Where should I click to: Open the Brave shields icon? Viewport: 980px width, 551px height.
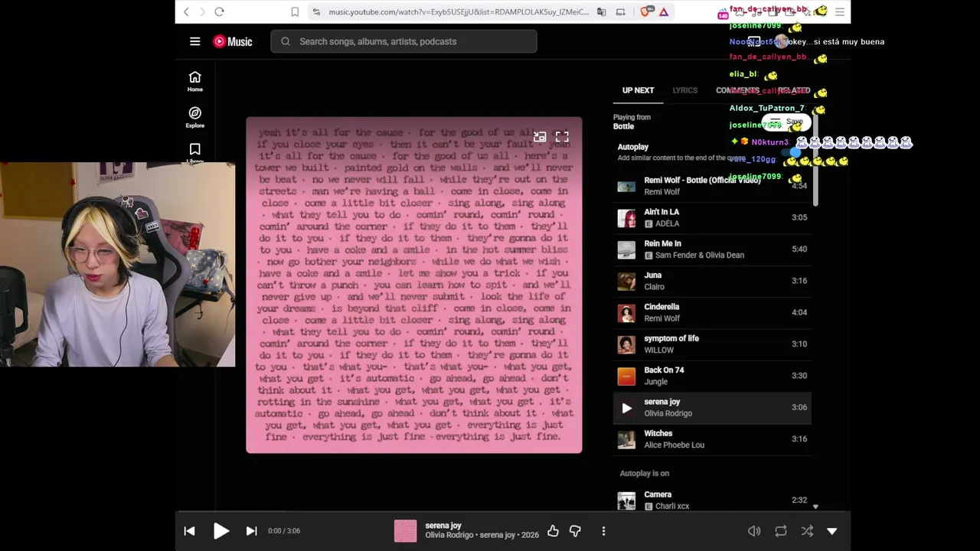click(647, 11)
